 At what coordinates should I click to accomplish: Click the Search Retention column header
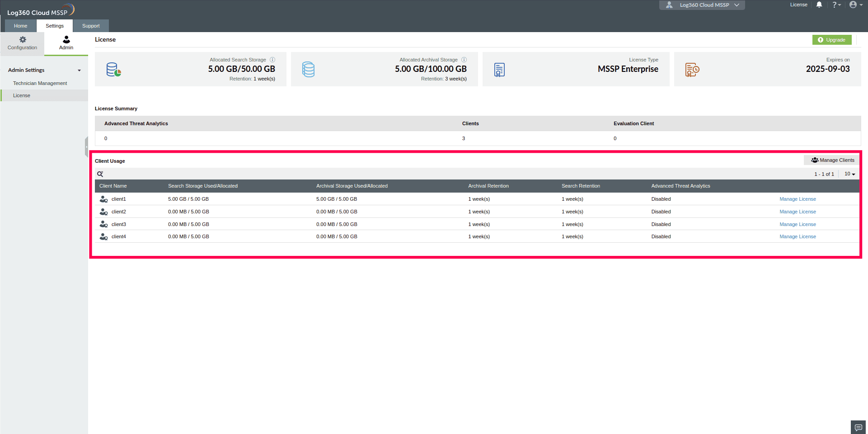[x=581, y=186]
